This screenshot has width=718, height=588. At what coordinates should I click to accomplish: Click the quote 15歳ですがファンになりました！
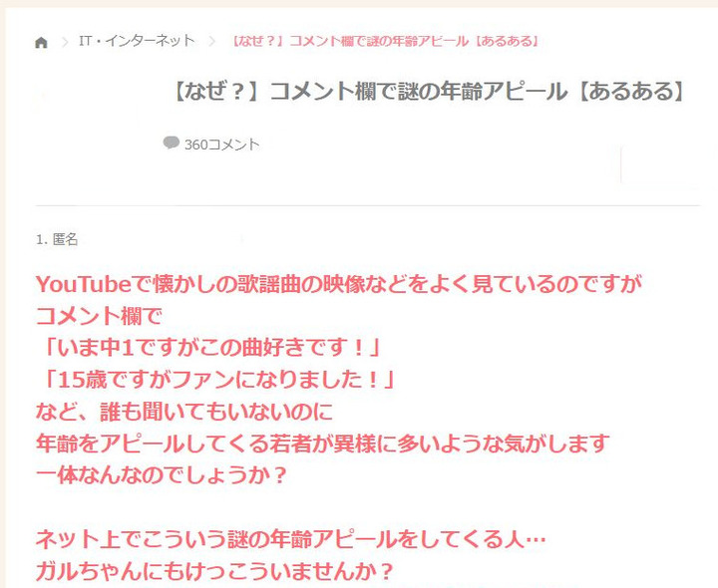pyautogui.click(x=216, y=380)
